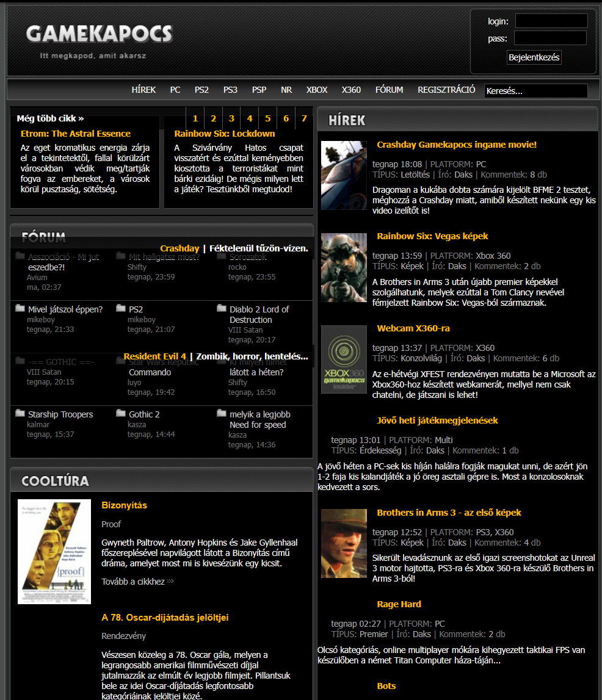Go to the X360 section
Viewport: 602px width, 700px height.
(x=351, y=90)
